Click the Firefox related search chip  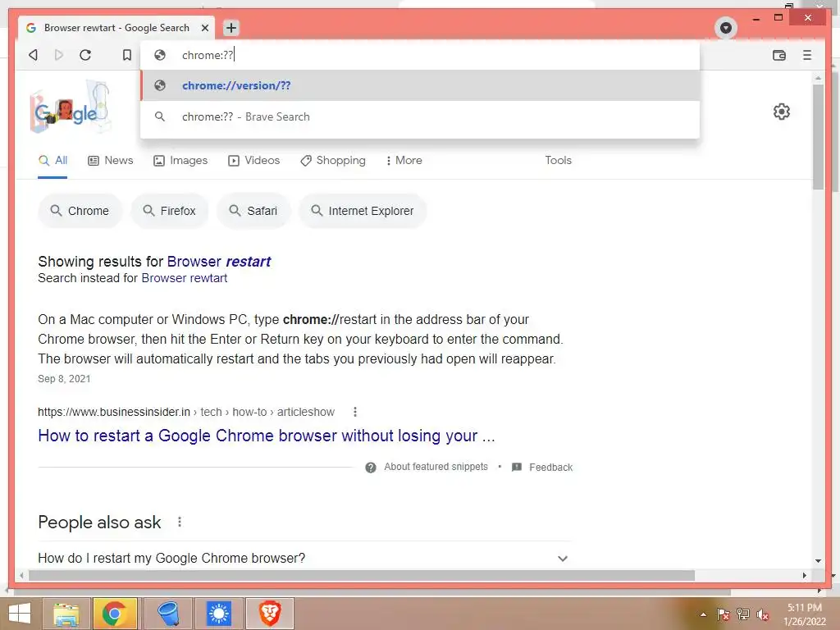pyautogui.click(x=169, y=211)
